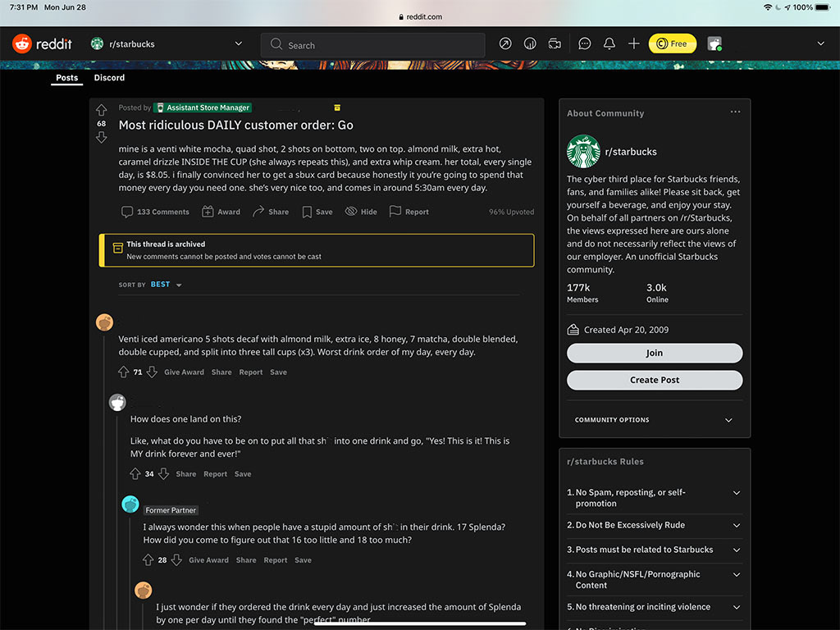Upvote the comment with 71 points

(124, 372)
